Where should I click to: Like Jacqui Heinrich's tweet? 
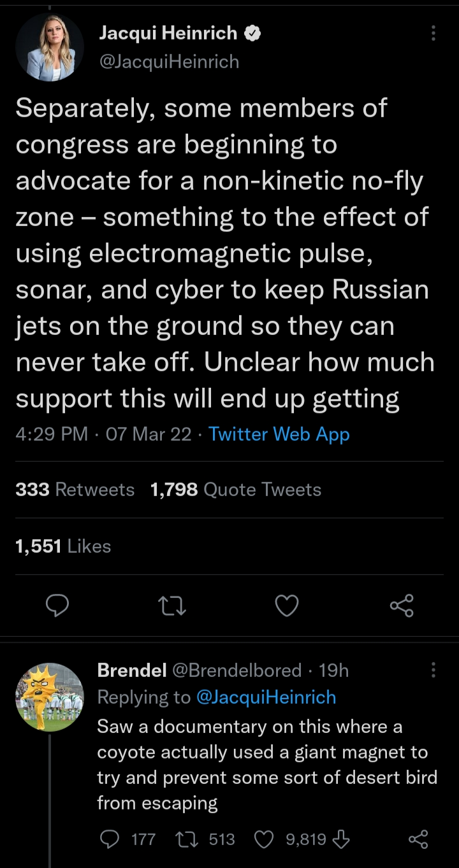click(286, 606)
